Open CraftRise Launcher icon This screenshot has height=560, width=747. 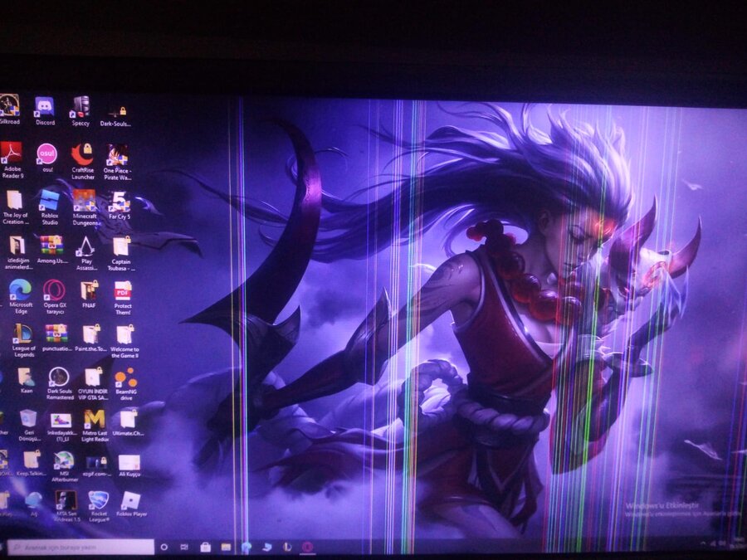[82, 161]
